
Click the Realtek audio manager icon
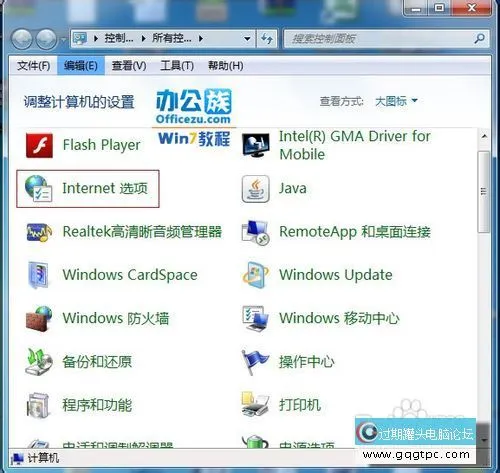(39, 232)
